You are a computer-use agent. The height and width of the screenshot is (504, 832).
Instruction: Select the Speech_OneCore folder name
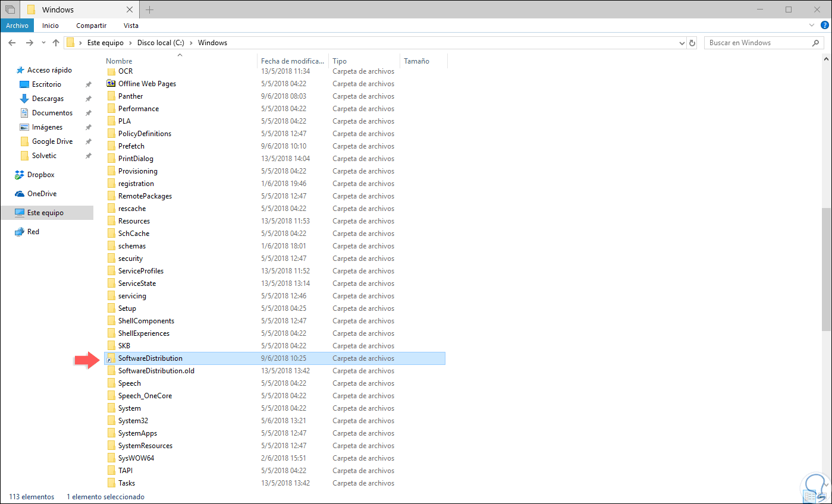(145, 396)
